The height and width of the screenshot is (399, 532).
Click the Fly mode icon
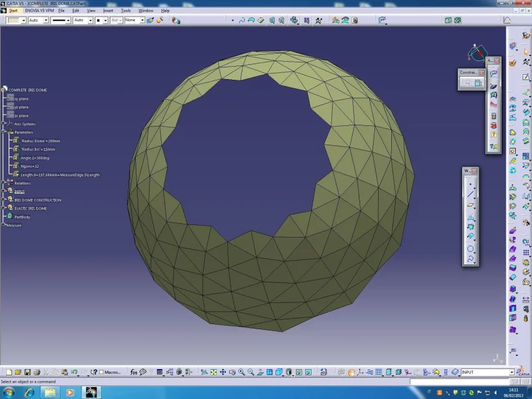click(x=204, y=372)
